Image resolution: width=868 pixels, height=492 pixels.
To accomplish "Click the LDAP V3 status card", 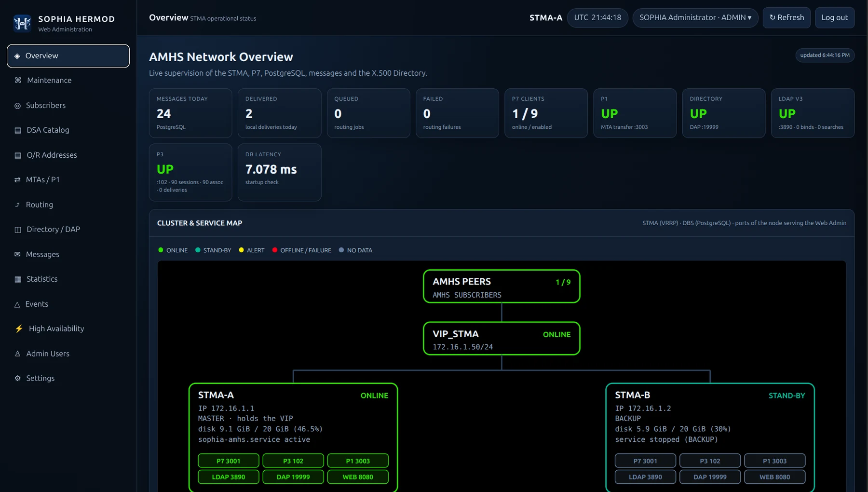I will tap(813, 113).
